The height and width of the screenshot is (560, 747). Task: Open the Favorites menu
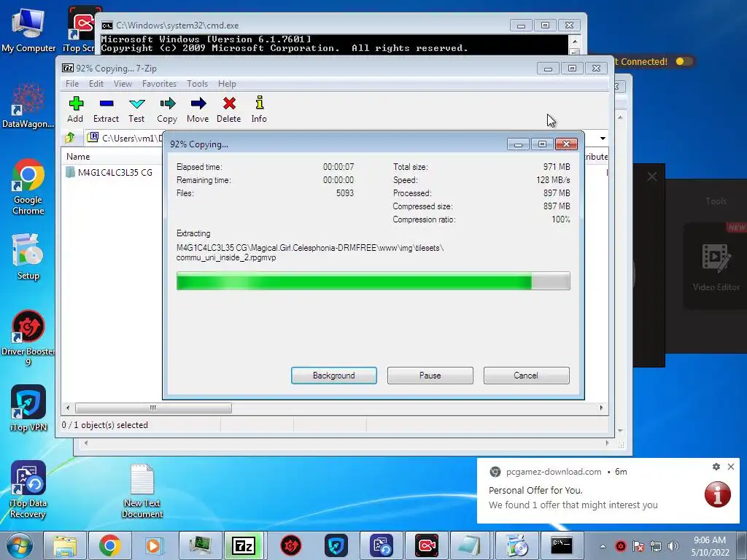pos(159,84)
